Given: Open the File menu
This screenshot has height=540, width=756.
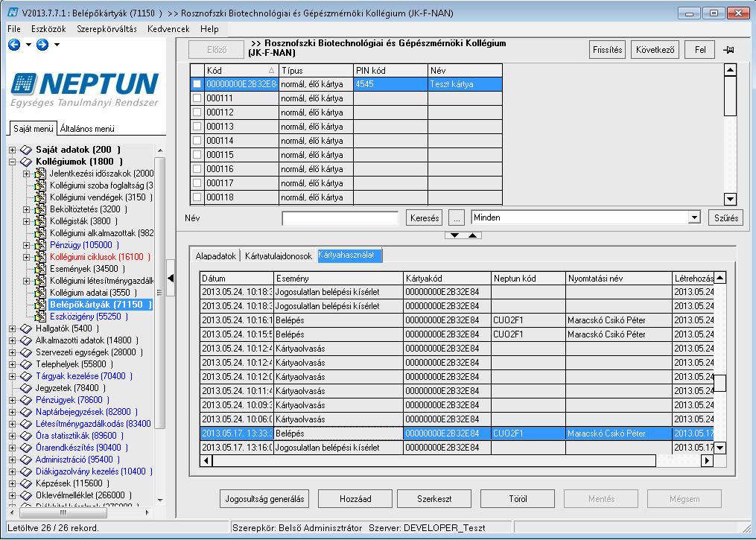Looking at the screenshot, I should (14, 29).
